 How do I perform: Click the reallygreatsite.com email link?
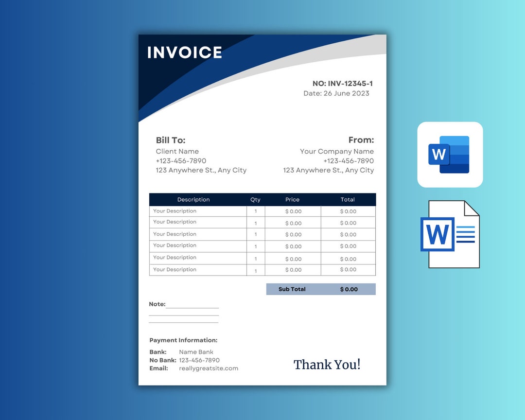208,368
